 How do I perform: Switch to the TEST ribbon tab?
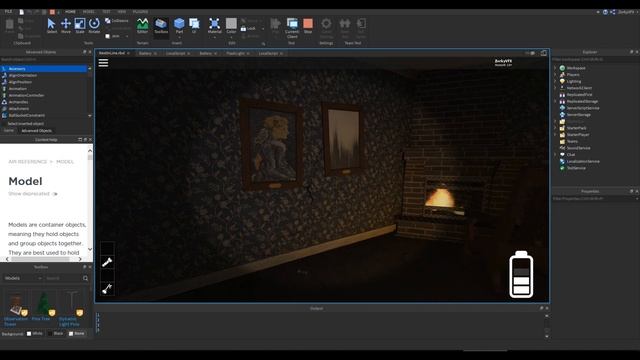pyautogui.click(x=106, y=12)
